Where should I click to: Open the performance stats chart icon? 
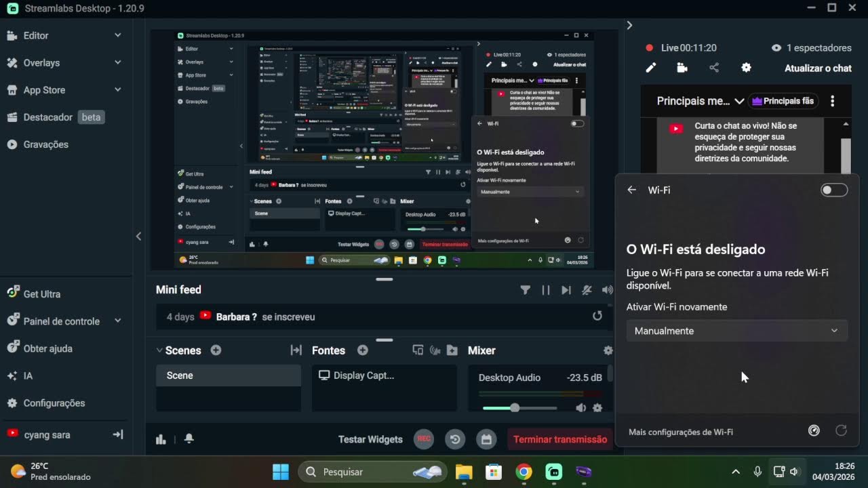(x=161, y=439)
